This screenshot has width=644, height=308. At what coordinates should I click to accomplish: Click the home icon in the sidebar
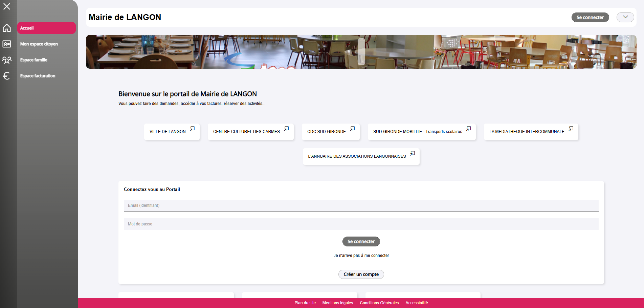click(x=7, y=28)
